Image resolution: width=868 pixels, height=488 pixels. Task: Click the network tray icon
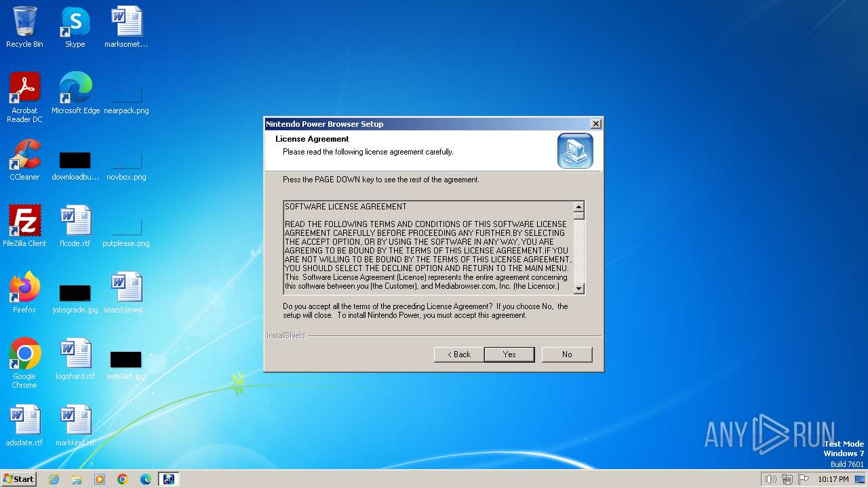coord(787,479)
